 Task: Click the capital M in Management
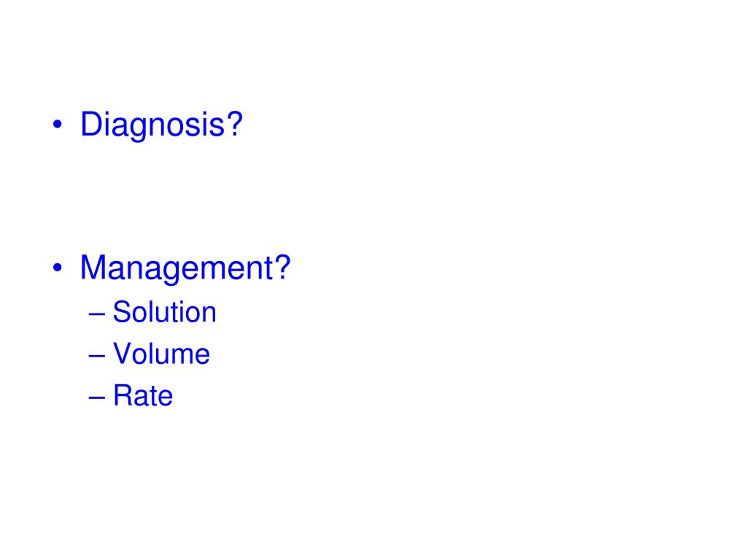(x=93, y=267)
